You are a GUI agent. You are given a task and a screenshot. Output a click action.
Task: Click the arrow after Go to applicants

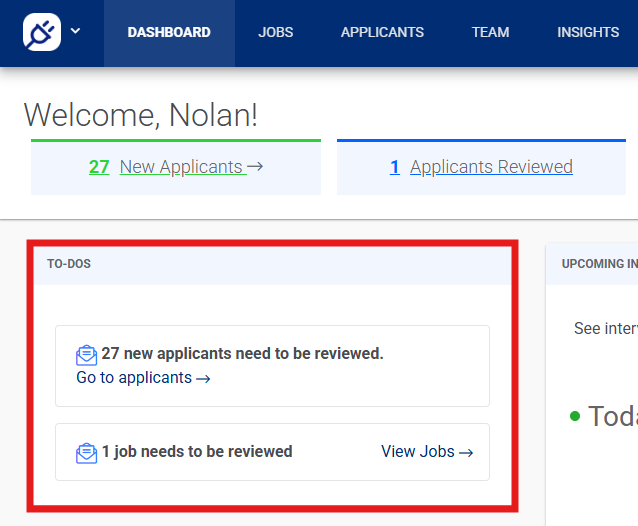point(203,379)
